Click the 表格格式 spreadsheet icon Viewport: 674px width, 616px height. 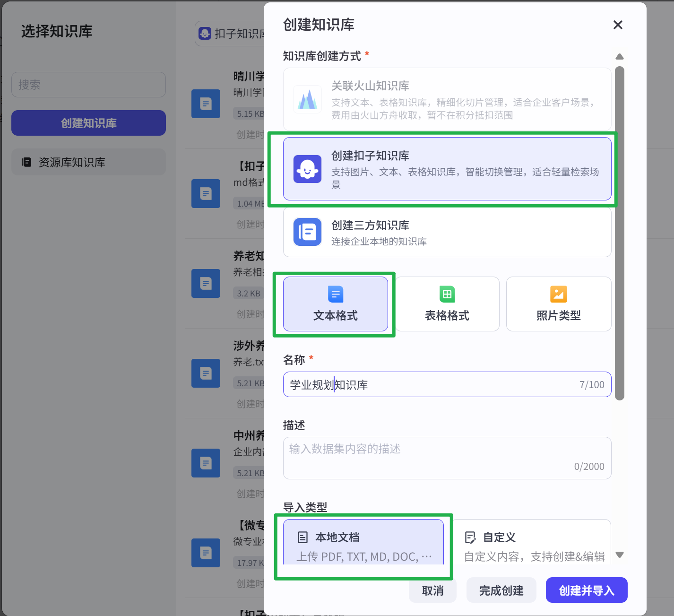447,294
